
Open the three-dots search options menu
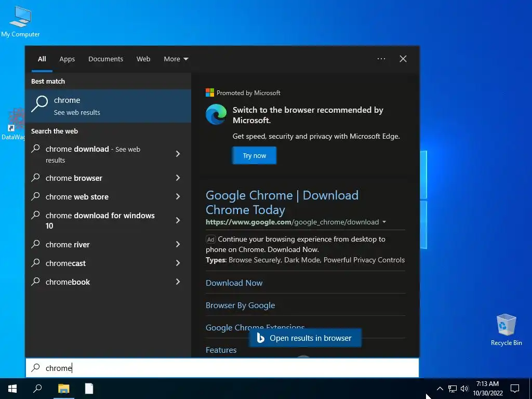pos(381,59)
